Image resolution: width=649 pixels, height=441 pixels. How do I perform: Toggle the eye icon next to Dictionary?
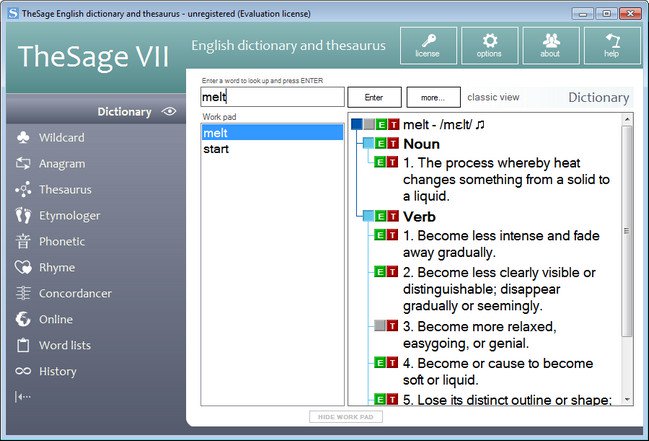tap(169, 111)
